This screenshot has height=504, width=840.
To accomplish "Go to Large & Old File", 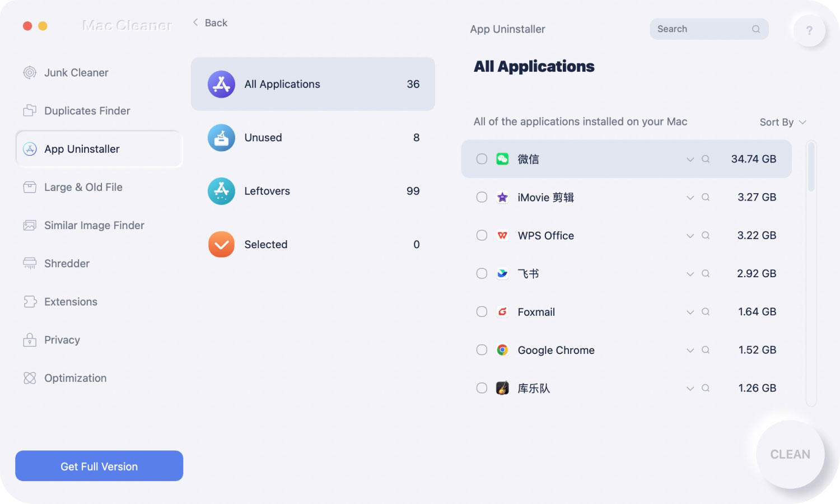I will pyautogui.click(x=99, y=187).
